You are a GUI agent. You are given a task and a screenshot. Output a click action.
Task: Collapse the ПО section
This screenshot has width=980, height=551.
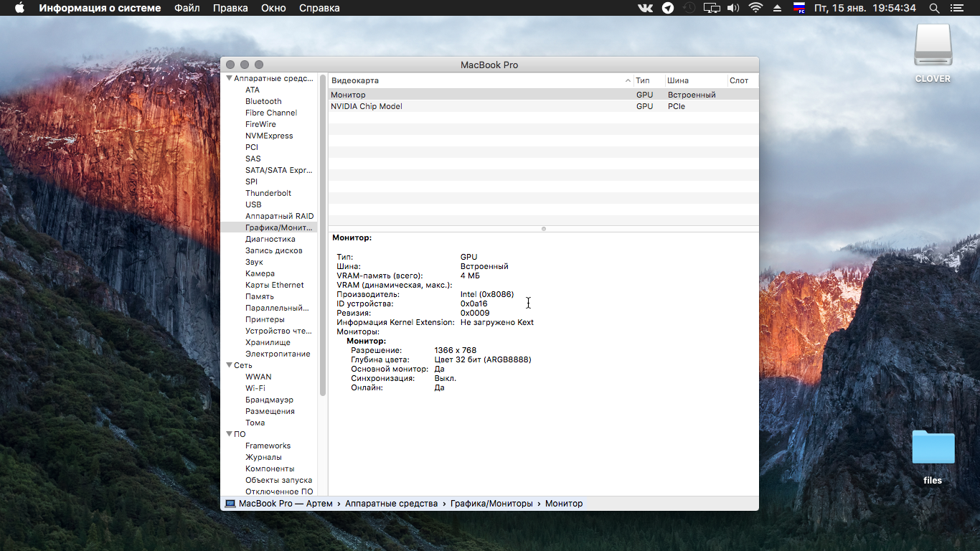tap(230, 434)
